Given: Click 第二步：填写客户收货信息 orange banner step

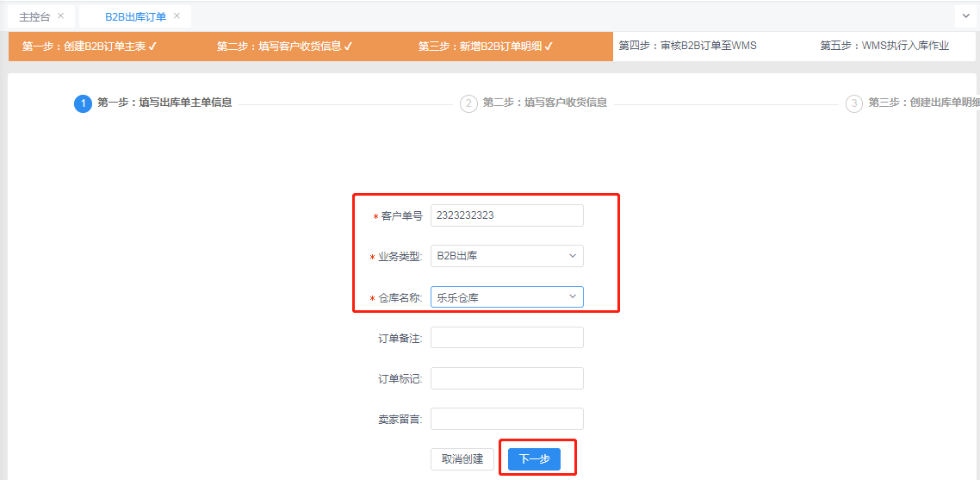Looking at the screenshot, I should click(285, 47).
